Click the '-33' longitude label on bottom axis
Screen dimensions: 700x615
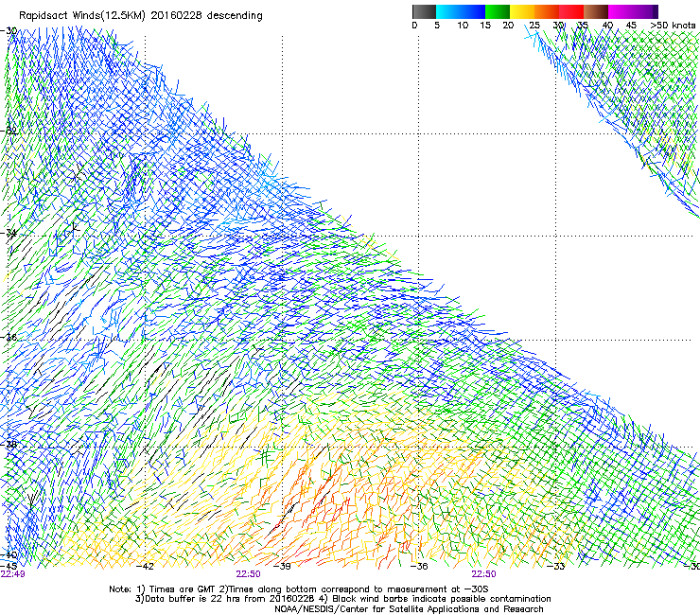pyautogui.click(x=555, y=567)
